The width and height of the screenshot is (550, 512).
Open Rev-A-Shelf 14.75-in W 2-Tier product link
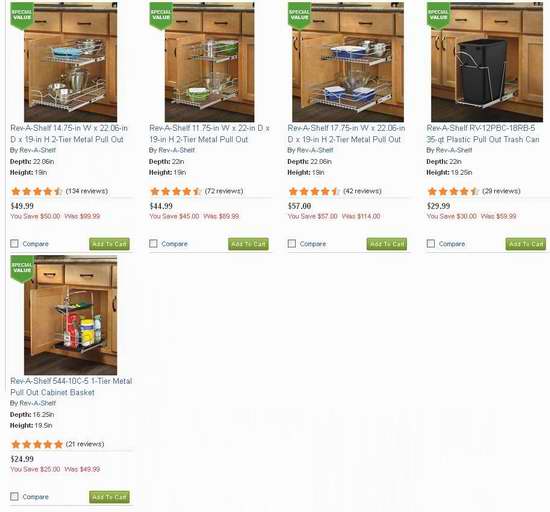click(x=69, y=134)
